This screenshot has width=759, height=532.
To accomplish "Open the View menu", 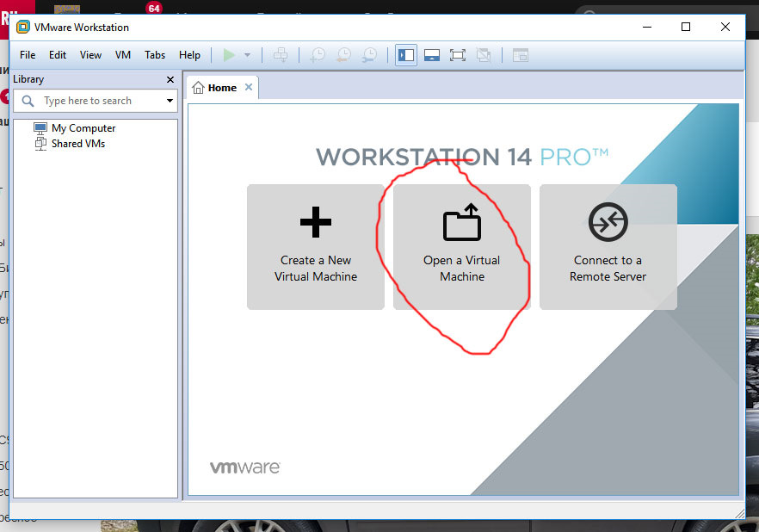I will coord(90,55).
